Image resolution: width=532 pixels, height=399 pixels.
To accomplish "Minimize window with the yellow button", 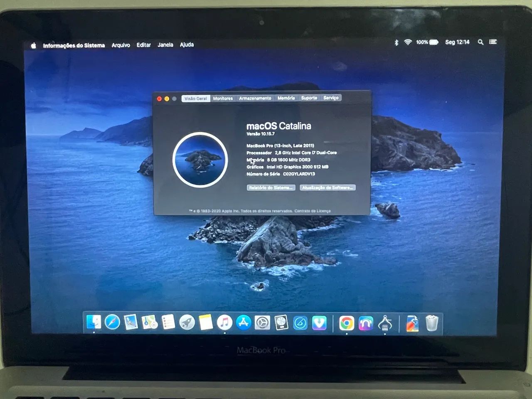I will click(167, 99).
